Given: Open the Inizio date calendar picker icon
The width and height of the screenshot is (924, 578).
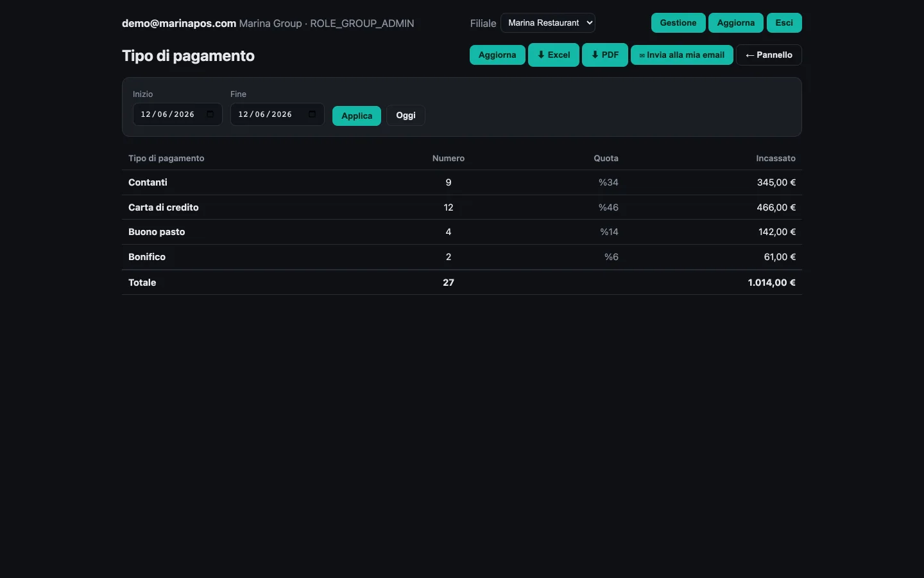Looking at the screenshot, I should [210, 114].
